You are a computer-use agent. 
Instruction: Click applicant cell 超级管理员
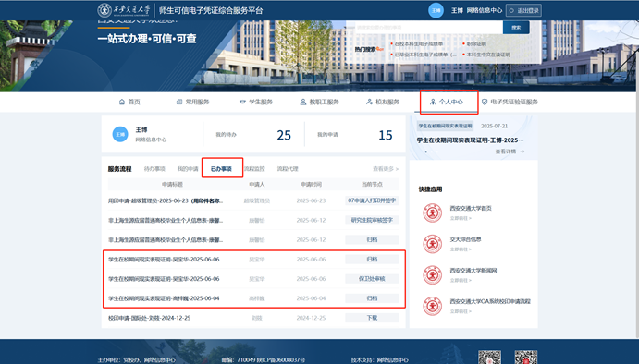tap(257, 200)
